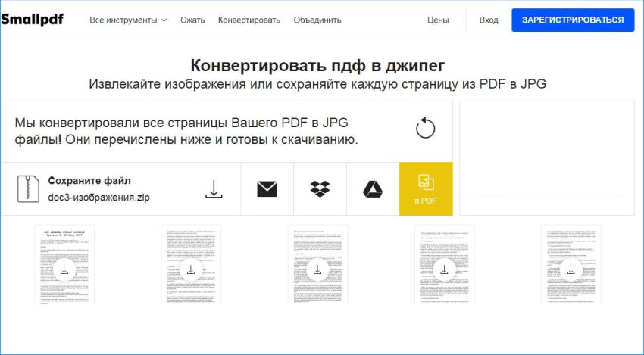Download the doc3 zip file arrow icon
The width and height of the screenshot is (644, 355).
(x=214, y=189)
